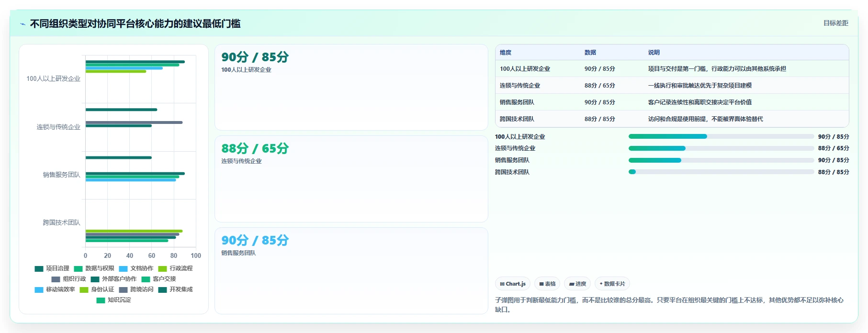Open the 100人以上研发企业 score card
This screenshot has width=868, height=333.
(x=351, y=88)
